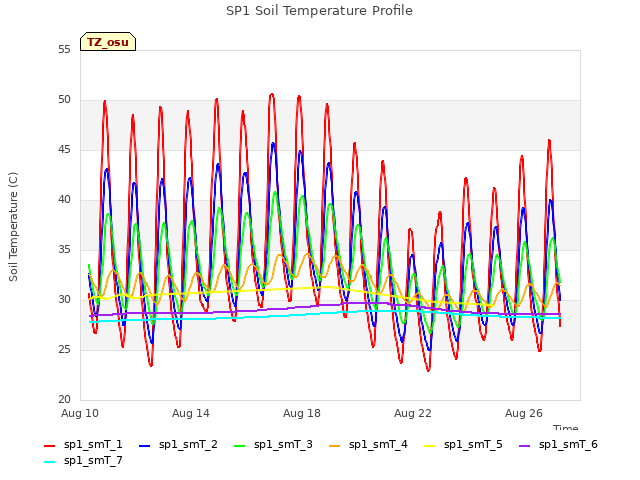The image size is (640, 480).
Task: Click the Soil Temperature (C) axis title
Action: click(13, 227)
